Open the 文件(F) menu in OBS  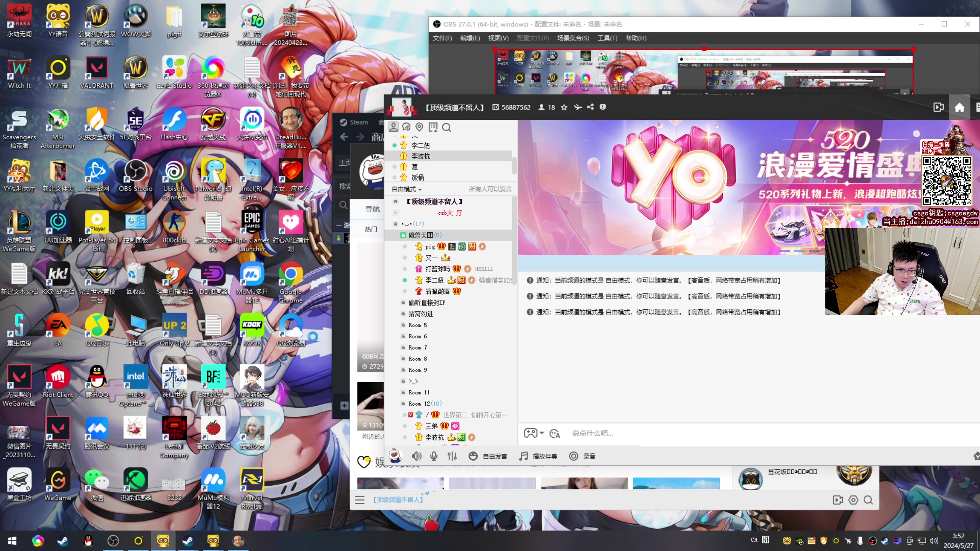(x=442, y=38)
